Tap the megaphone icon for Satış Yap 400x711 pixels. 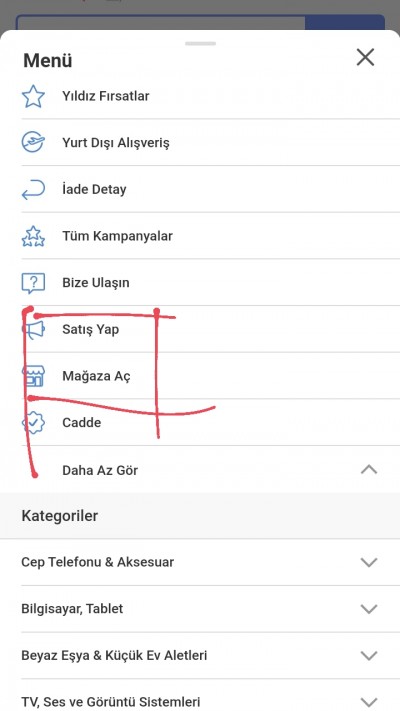[34, 330]
